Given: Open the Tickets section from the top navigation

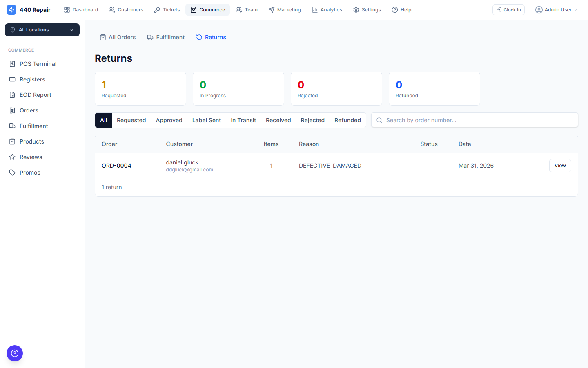Looking at the screenshot, I should 167,9.
